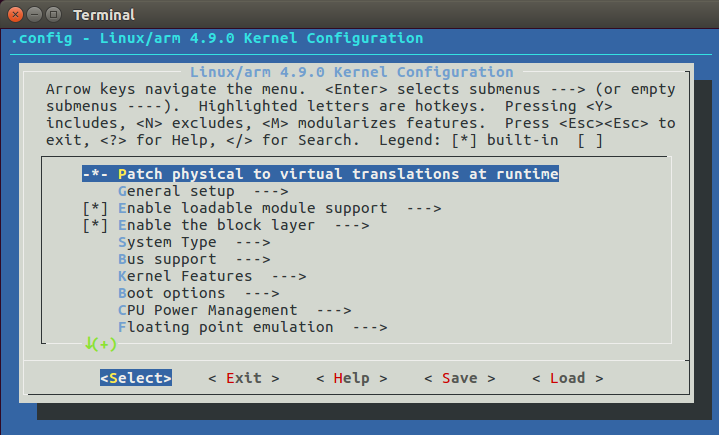Image resolution: width=719 pixels, height=435 pixels.
Task: Toggle Enable the block layer checkbox
Action: [95, 225]
